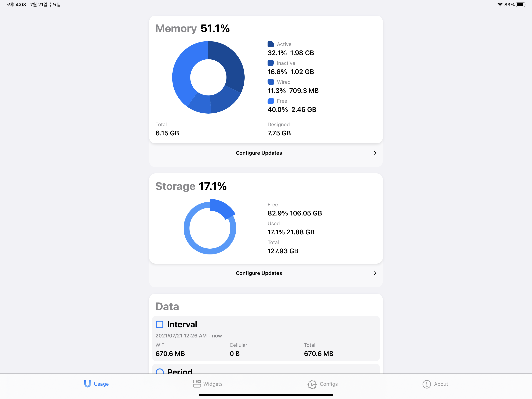This screenshot has width=532, height=399.
Task: Click the Memory donut chart
Action: 208,77
